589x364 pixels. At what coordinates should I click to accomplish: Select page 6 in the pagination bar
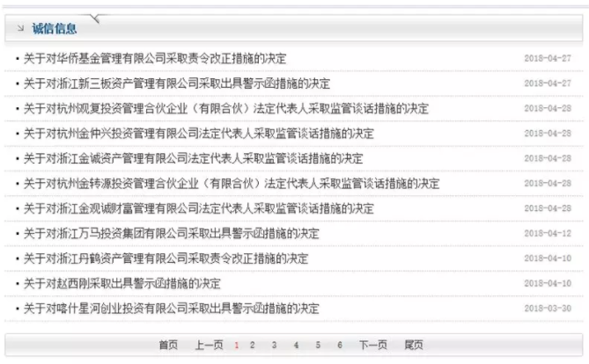339,346
